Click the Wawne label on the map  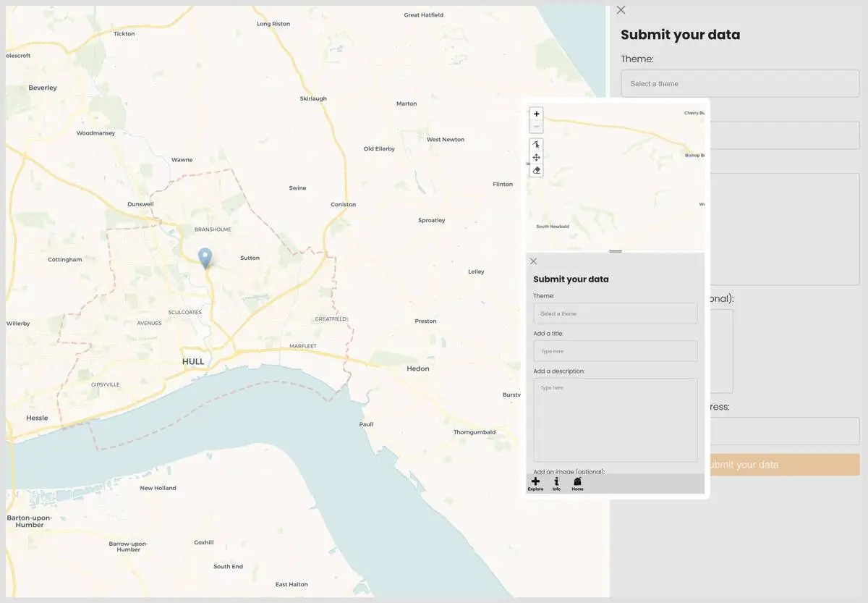coord(182,159)
